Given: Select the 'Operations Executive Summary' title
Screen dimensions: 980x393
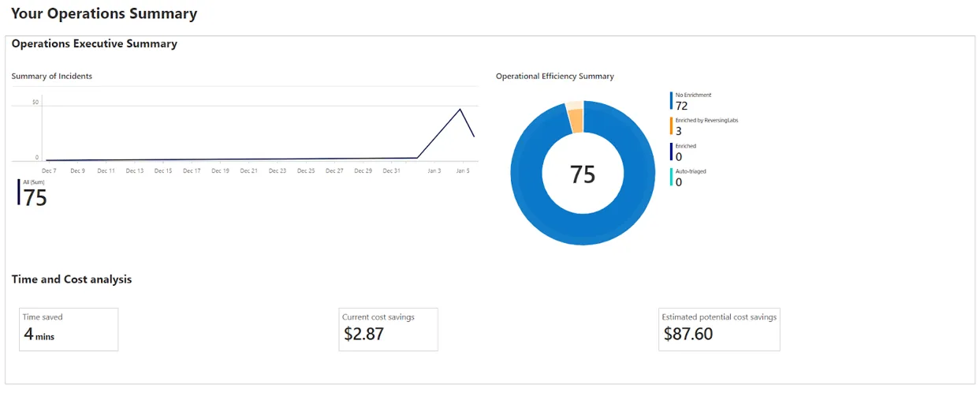Looking at the screenshot, I should 95,44.
